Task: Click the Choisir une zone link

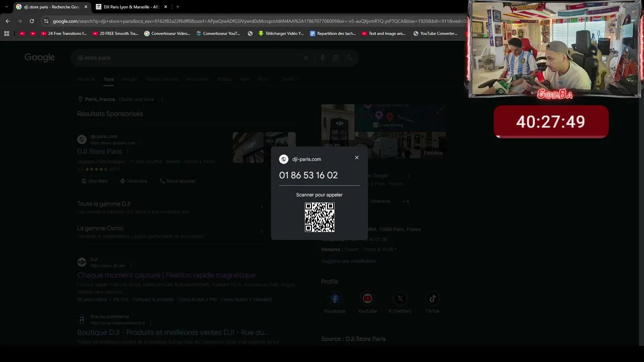Action: coord(136,100)
